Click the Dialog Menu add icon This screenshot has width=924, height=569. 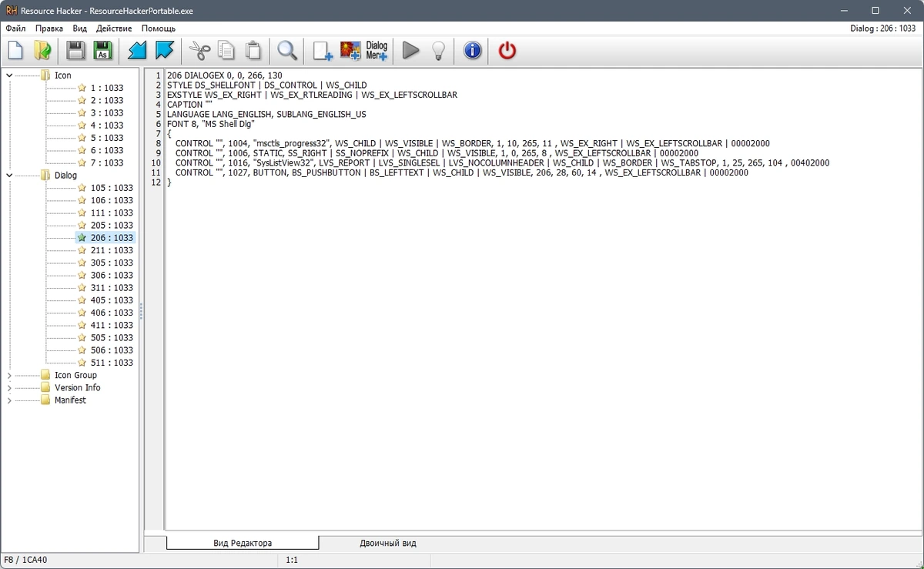pyautogui.click(x=377, y=51)
